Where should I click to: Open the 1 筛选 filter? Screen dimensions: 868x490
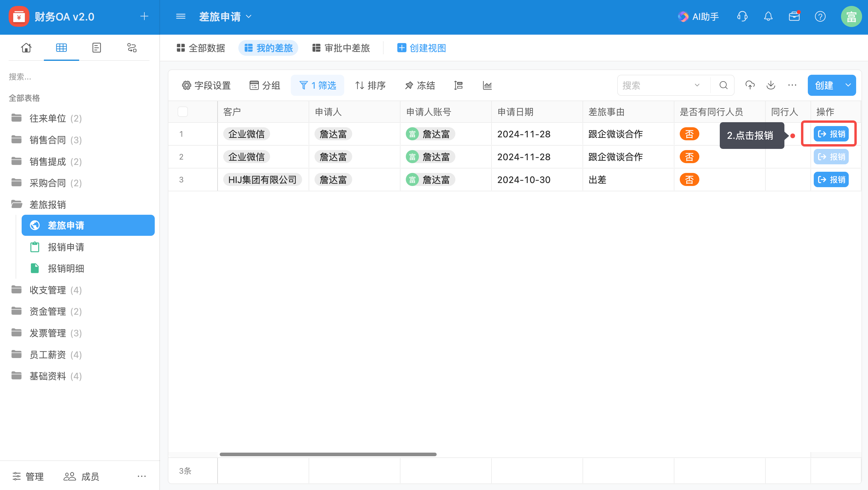tap(317, 85)
